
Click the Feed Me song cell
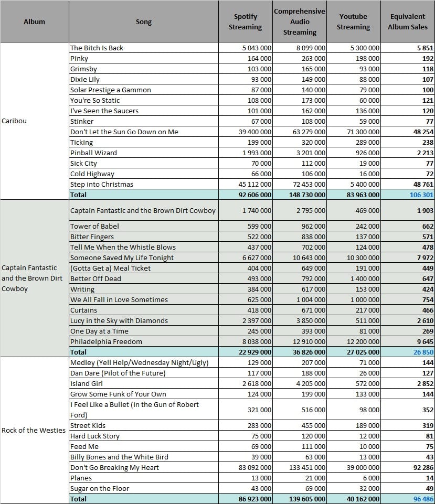(144, 446)
